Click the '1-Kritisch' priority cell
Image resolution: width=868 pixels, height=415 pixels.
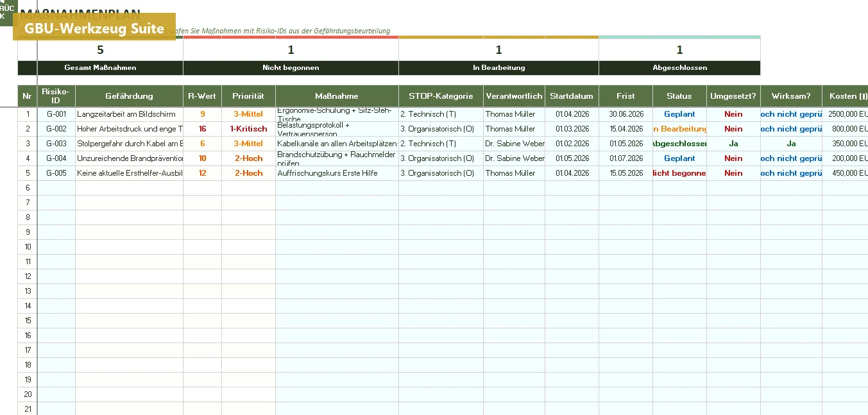(248, 129)
